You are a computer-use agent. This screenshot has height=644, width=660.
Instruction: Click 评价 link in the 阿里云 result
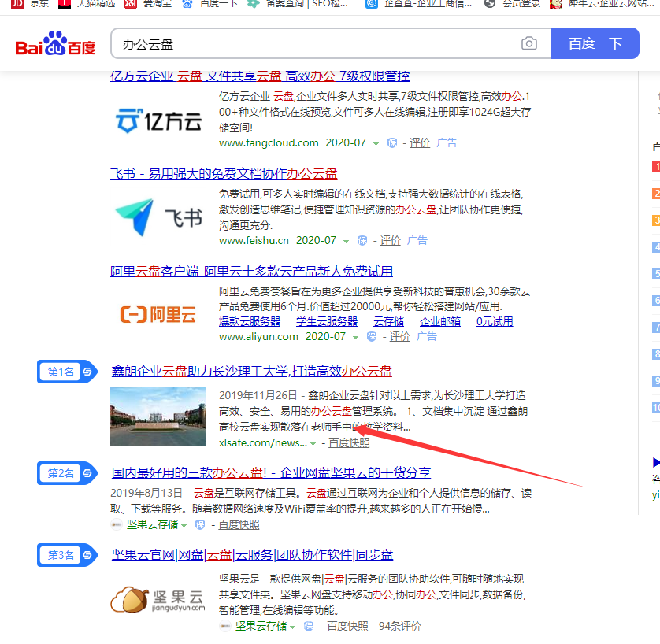399,336
